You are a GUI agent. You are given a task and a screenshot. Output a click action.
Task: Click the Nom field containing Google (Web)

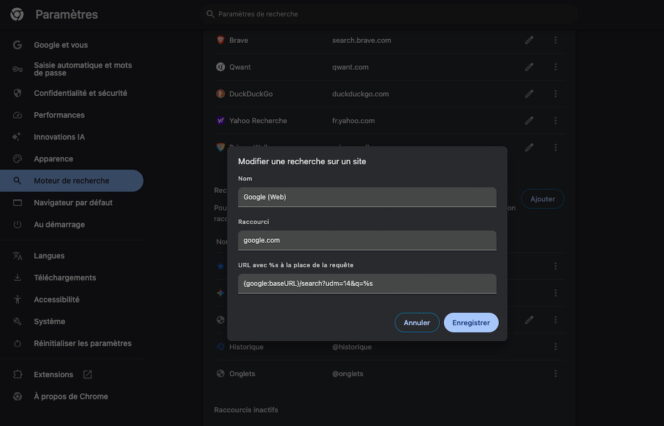click(x=367, y=197)
